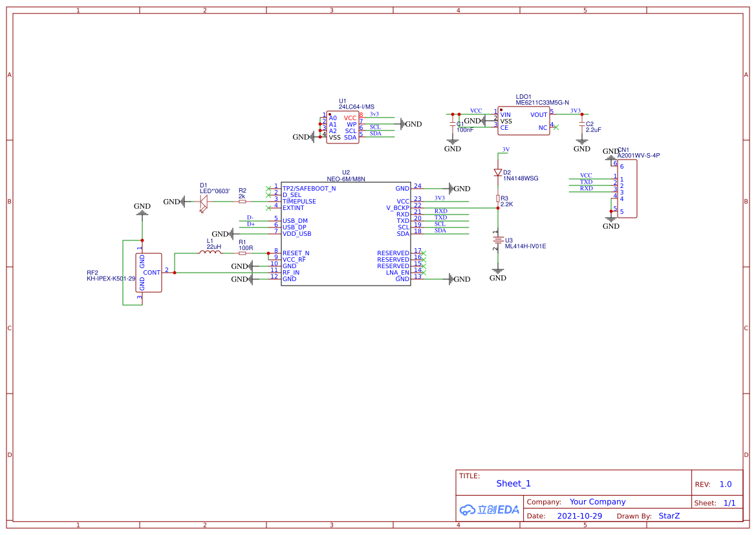This screenshot has width=756, height=535.
Task: Click the GND symbol below battery U3
Action: [497, 274]
